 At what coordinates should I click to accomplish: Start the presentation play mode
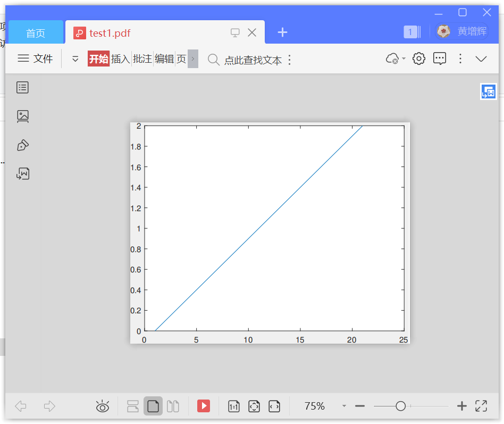click(204, 406)
